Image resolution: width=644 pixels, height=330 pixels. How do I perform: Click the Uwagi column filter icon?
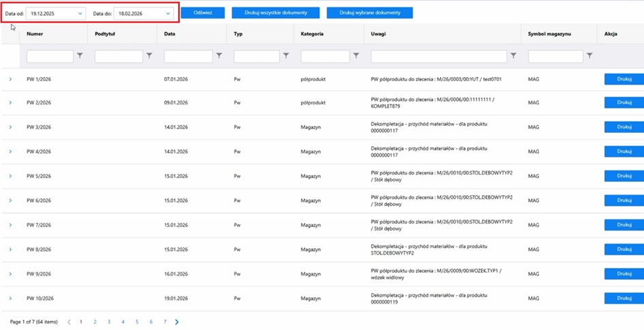point(513,56)
